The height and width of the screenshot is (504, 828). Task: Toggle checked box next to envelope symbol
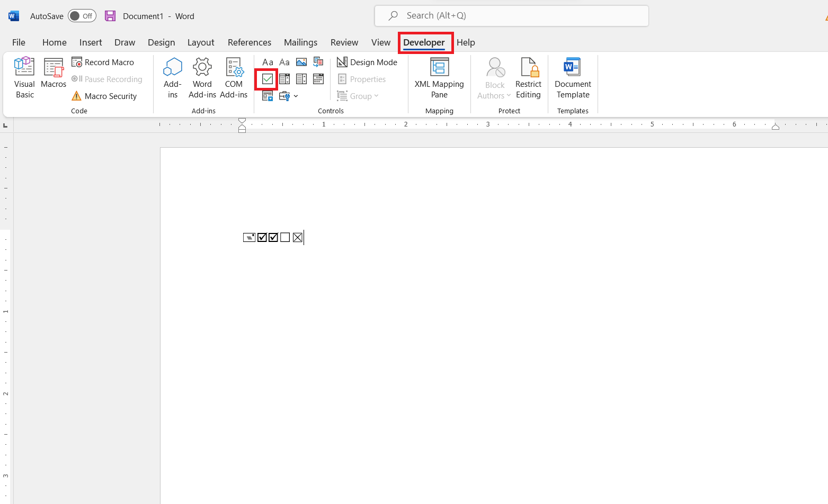(262, 237)
